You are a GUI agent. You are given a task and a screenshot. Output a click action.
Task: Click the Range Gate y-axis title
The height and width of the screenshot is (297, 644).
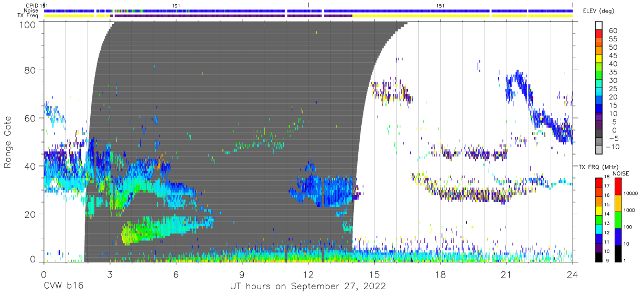coord(8,142)
